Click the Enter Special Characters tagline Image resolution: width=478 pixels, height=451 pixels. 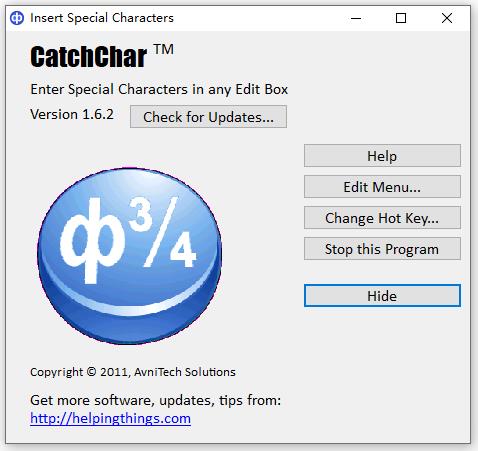coord(159,89)
